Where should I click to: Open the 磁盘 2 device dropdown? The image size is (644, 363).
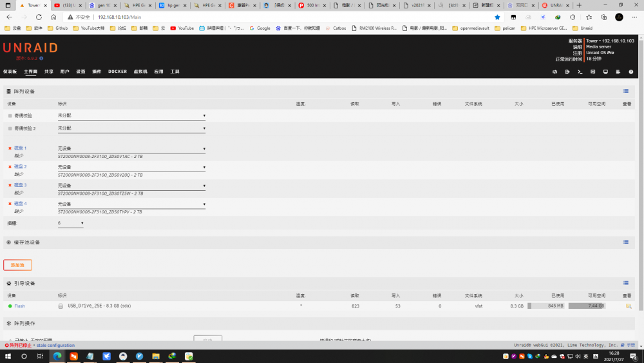(131, 167)
